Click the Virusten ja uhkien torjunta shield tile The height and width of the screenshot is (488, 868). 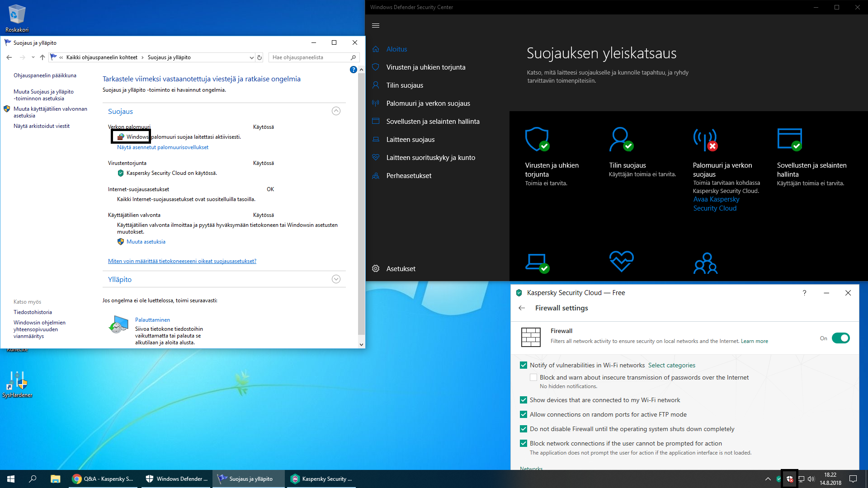click(x=537, y=140)
